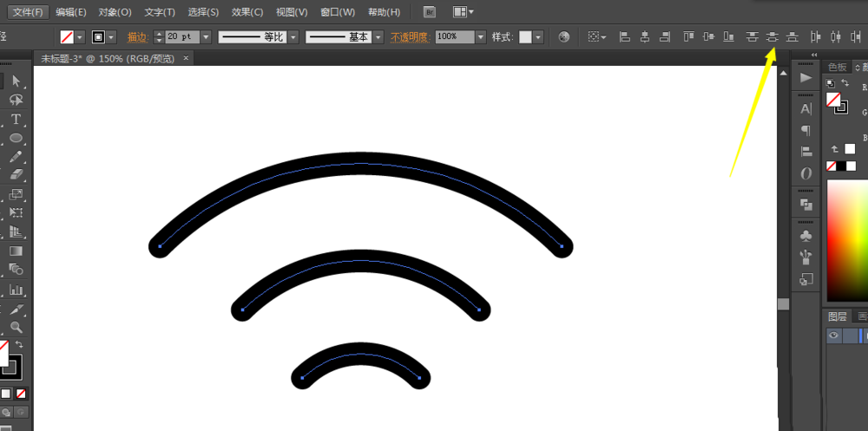Select the Slice tool
Viewport: 868px width, 431px height.
tap(16, 308)
